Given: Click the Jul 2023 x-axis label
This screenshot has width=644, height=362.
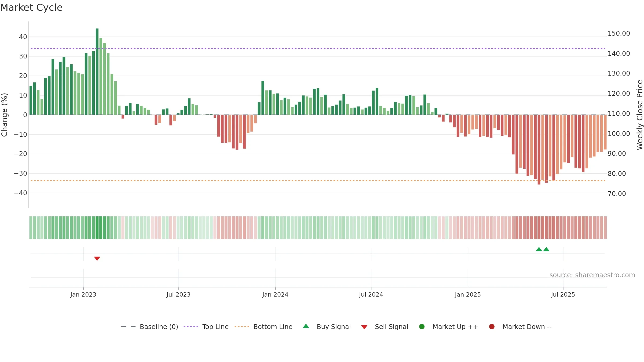Looking at the screenshot, I should click(x=178, y=294).
